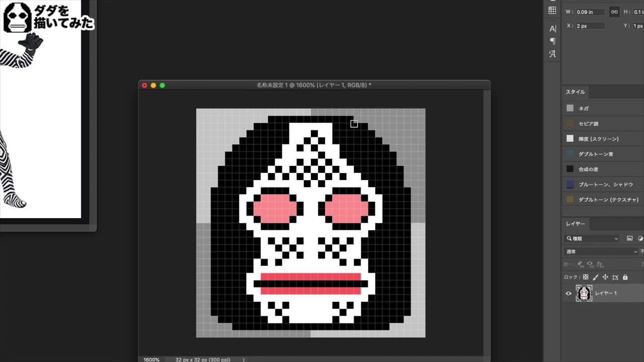Minimize the document window with yellow button
The width and height of the screenshot is (644, 362).
153,85
